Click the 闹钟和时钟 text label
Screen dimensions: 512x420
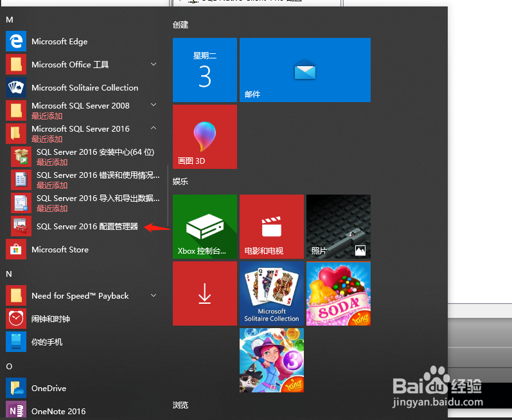[x=51, y=319]
